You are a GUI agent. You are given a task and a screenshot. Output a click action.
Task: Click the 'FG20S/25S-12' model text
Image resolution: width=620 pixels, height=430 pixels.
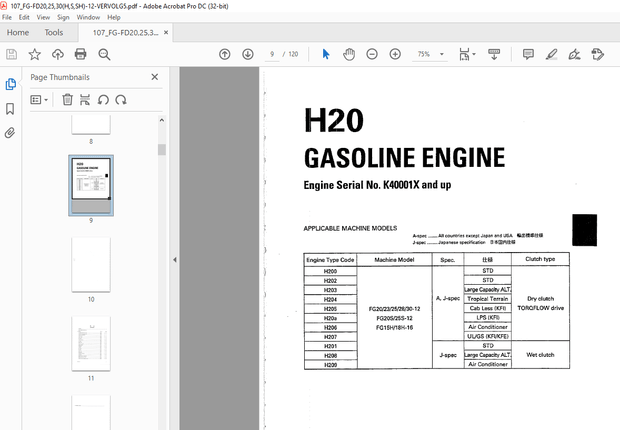coord(394,318)
